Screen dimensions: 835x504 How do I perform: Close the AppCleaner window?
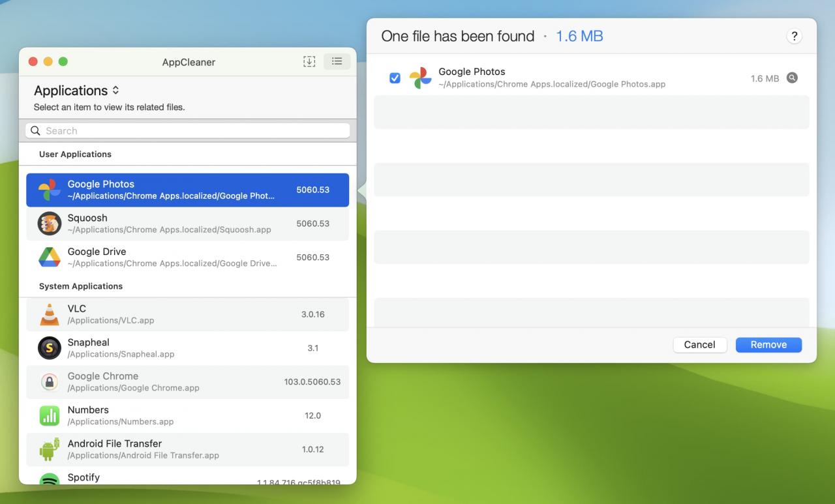[33, 61]
